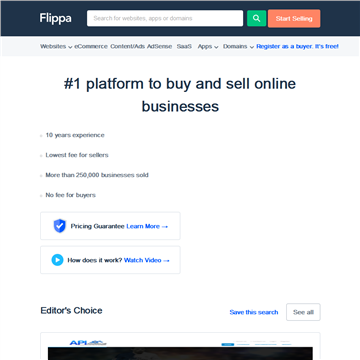Click Register as a buyer link
This screenshot has width=360, height=360.
297,47
